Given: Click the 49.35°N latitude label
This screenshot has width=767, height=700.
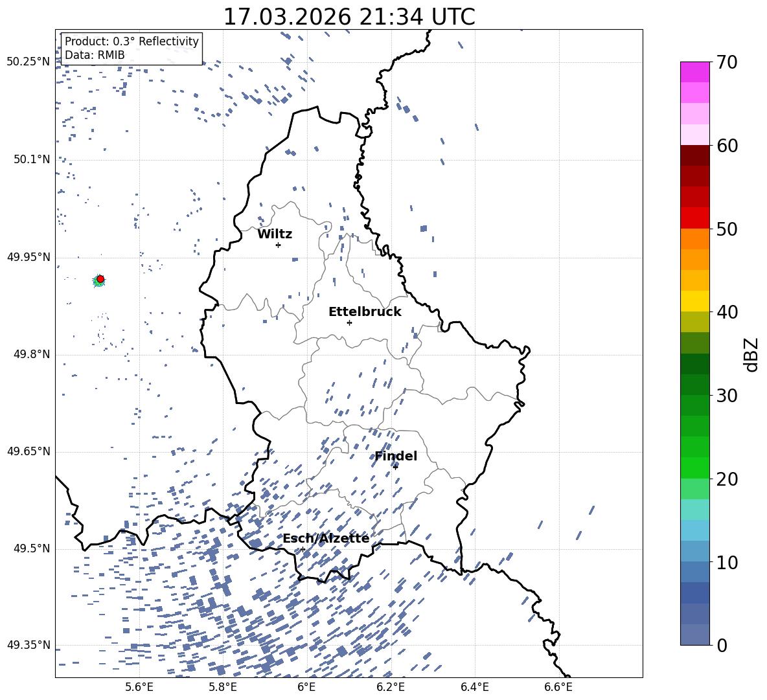Looking at the screenshot, I should tap(28, 645).
